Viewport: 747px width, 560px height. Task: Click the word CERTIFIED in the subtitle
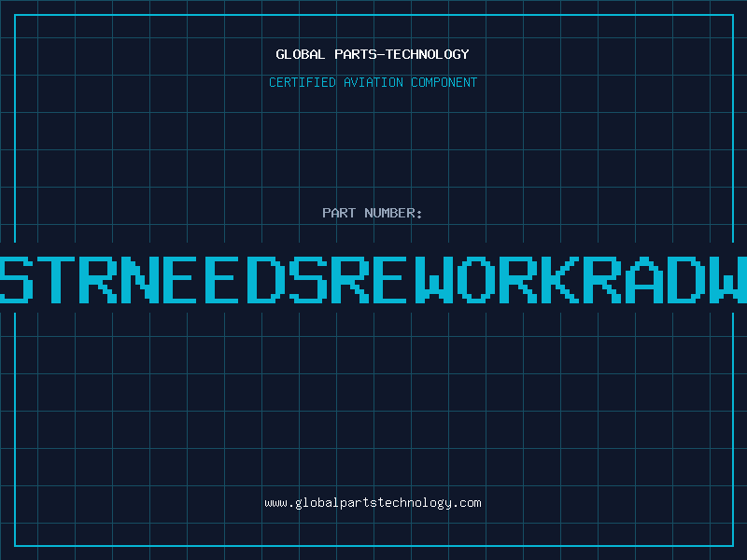point(302,82)
